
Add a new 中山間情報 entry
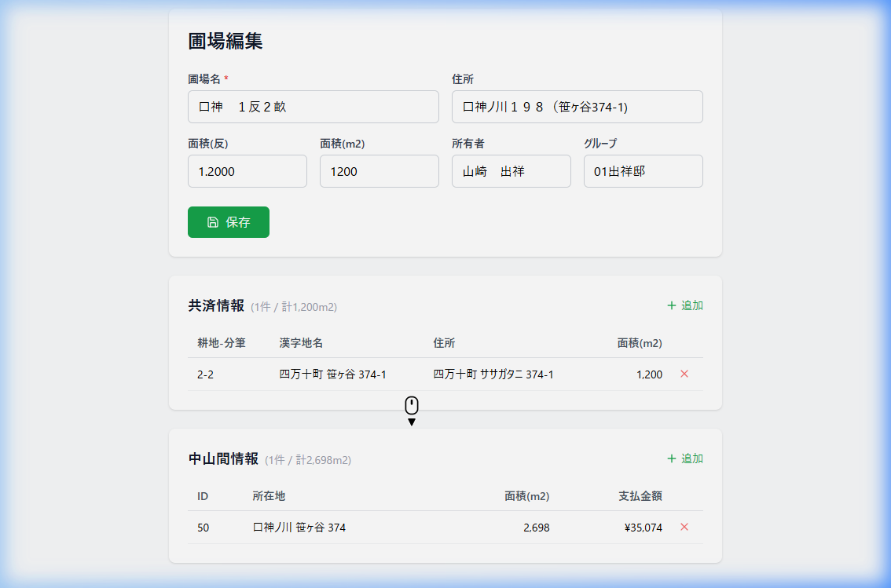point(684,458)
